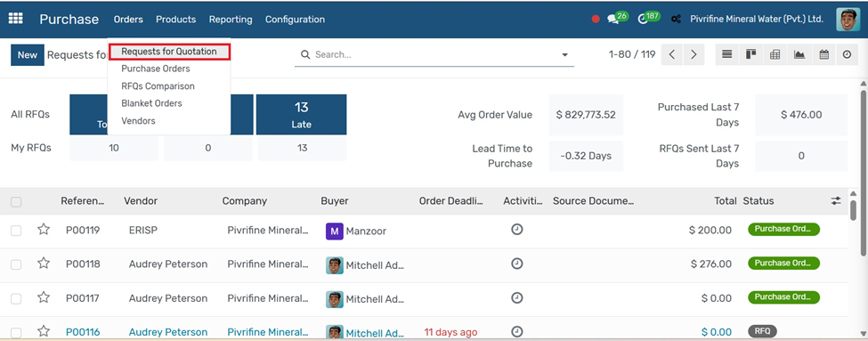Open the apps grid menu icon

[x=15, y=19]
